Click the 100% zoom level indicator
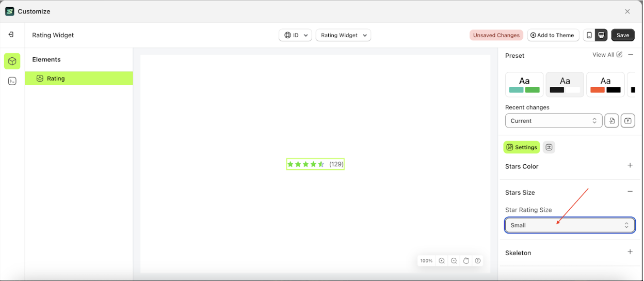Viewport: 644px width, 281px height. [426, 261]
